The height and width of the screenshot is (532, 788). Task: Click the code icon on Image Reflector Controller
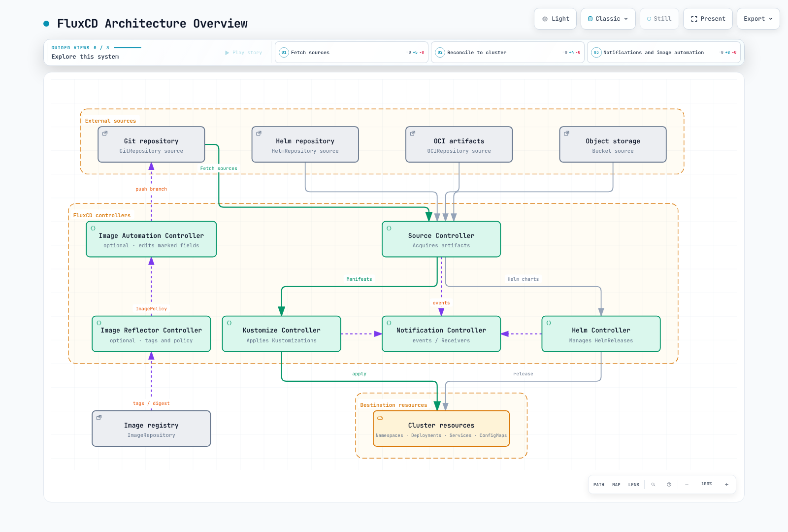pyautogui.click(x=99, y=323)
